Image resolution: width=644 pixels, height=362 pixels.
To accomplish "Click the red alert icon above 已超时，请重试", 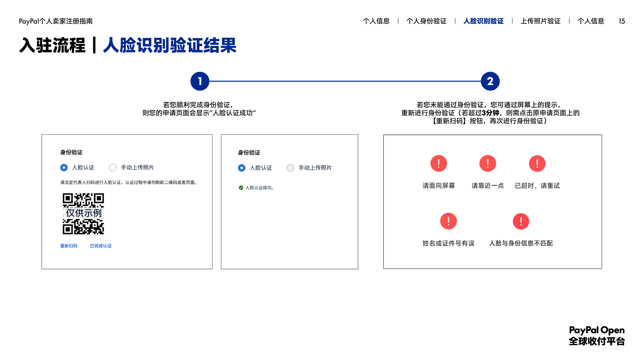I will click(537, 163).
